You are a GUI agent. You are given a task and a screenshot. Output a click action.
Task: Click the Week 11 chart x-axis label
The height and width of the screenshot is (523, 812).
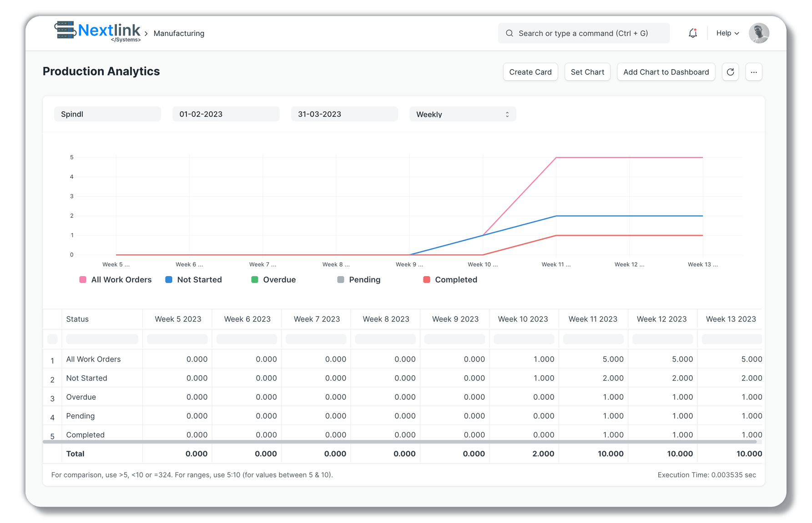pos(556,265)
